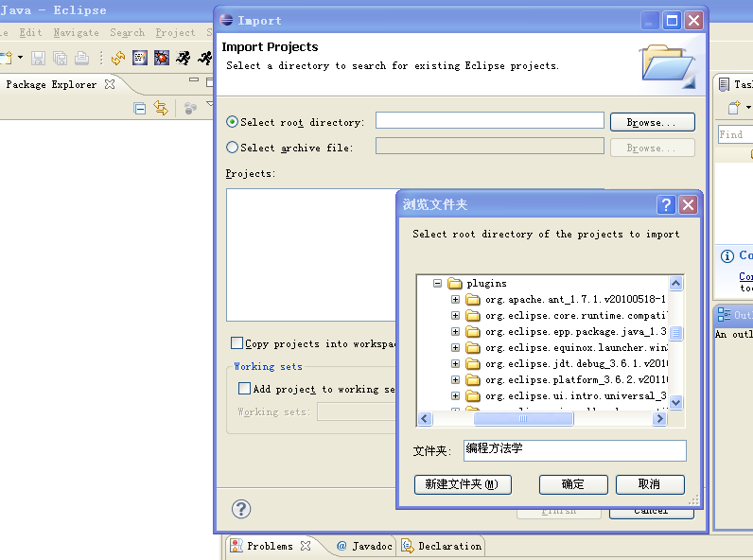753x560 pixels.
Task: Expand org.apache.ant_1.7.1 folder
Action: (x=455, y=299)
